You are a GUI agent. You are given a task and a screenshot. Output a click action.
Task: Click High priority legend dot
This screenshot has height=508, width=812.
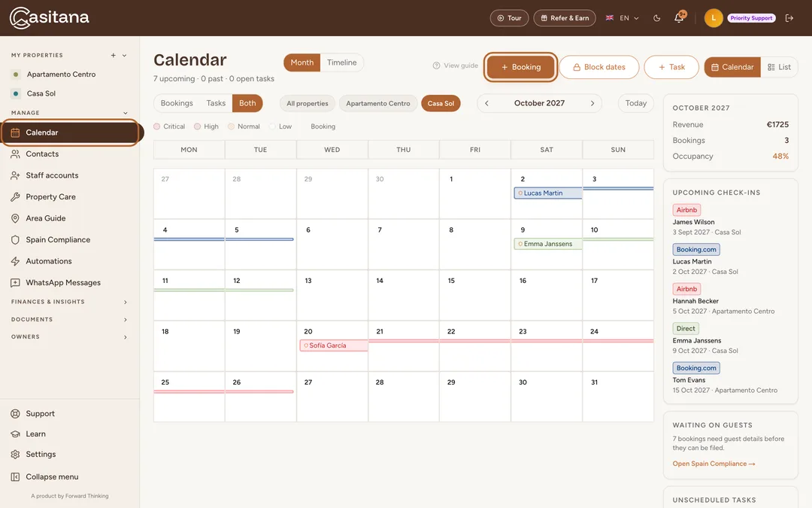(197, 126)
